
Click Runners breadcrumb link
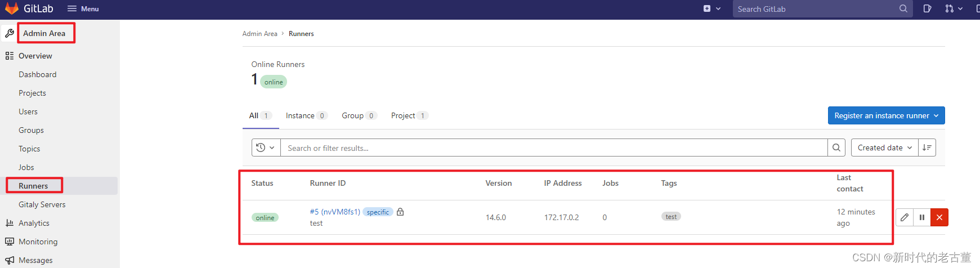coord(301,34)
